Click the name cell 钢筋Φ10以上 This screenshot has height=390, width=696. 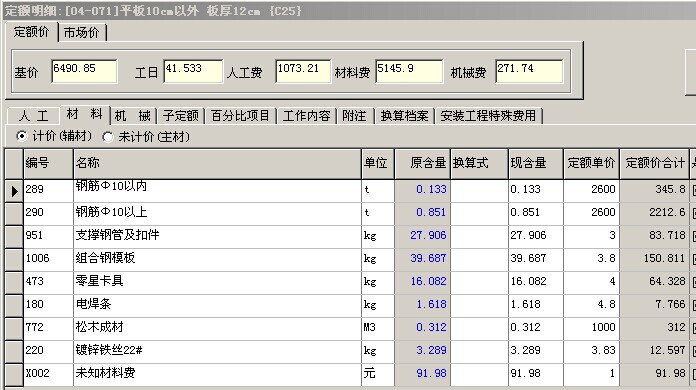coord(217,214)
